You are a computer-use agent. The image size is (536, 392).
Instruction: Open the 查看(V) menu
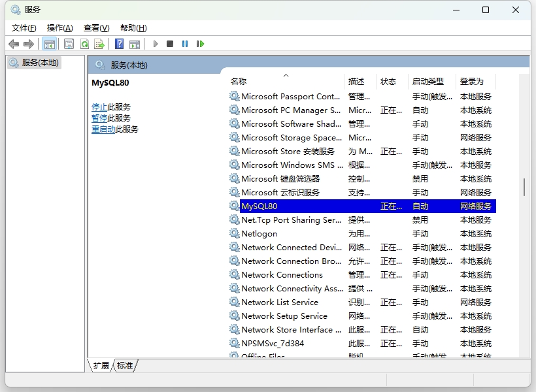tap(96, 27)
